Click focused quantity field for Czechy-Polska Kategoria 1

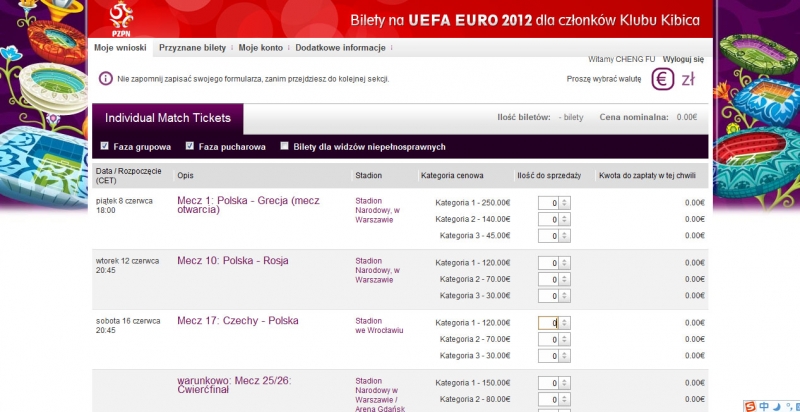click(x=548, y=323)
